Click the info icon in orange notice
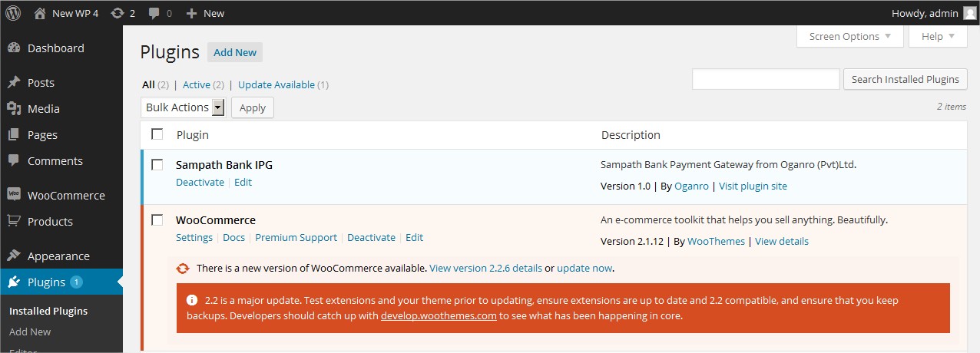 click(192, 300)
